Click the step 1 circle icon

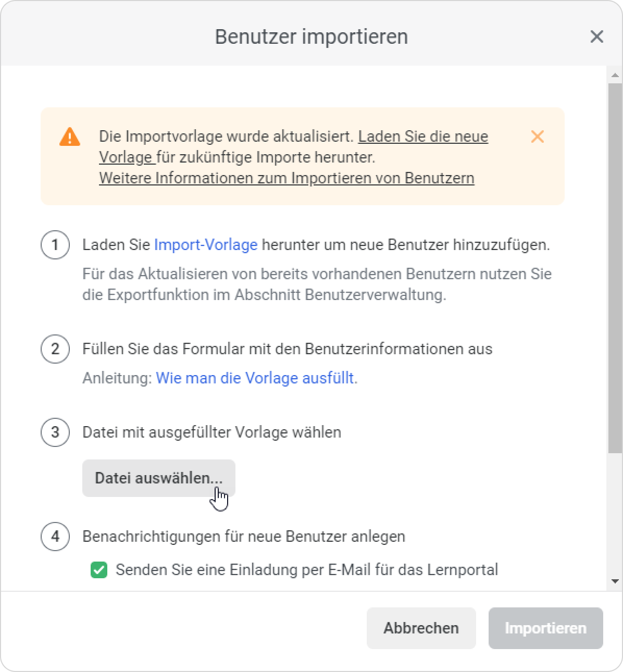[x=55, y=245]
